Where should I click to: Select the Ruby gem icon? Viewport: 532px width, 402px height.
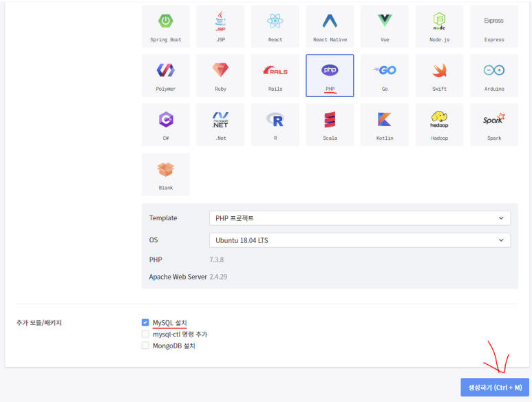pyautogui.click(x=220, y=70)
